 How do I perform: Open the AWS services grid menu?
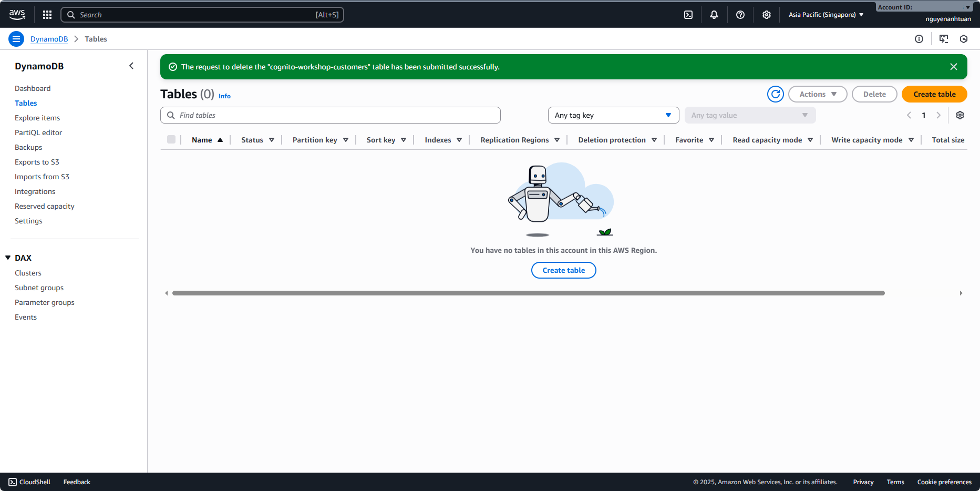47,15
